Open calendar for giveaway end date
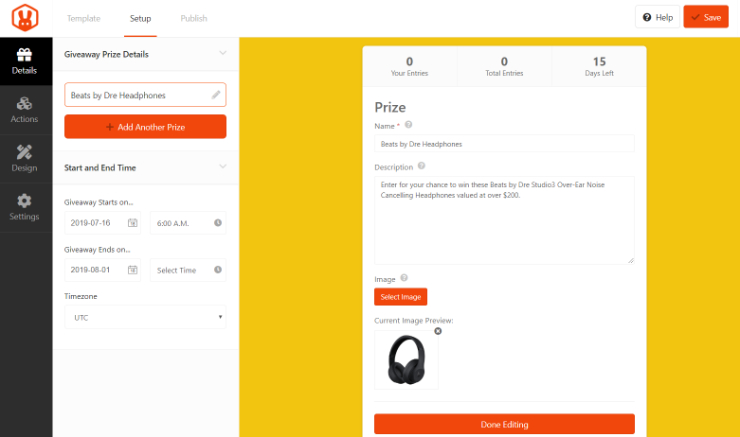The height and width of the screenshot is (437, 740). pyautogui.click(x=133, y=269)
